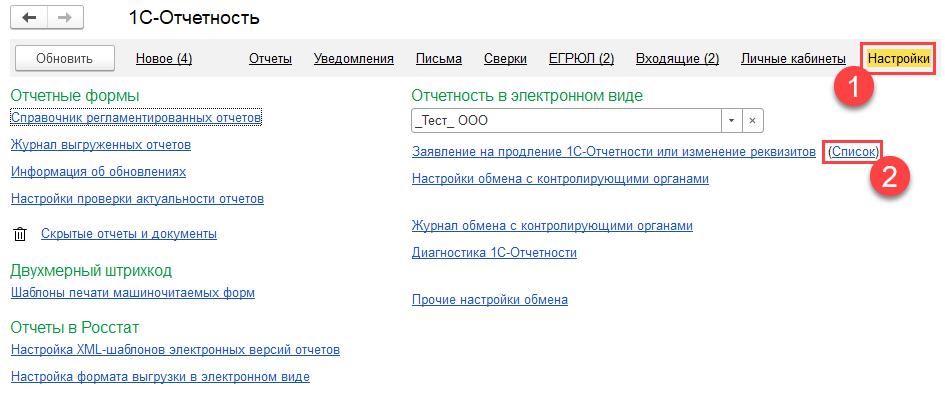Click the (Список) link

[852, 152]
